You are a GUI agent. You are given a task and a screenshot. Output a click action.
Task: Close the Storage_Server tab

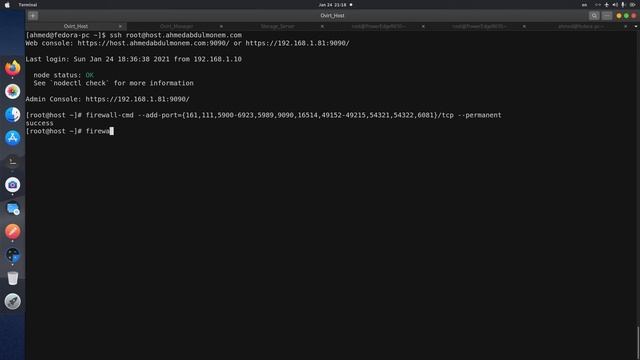pos(322,26)
